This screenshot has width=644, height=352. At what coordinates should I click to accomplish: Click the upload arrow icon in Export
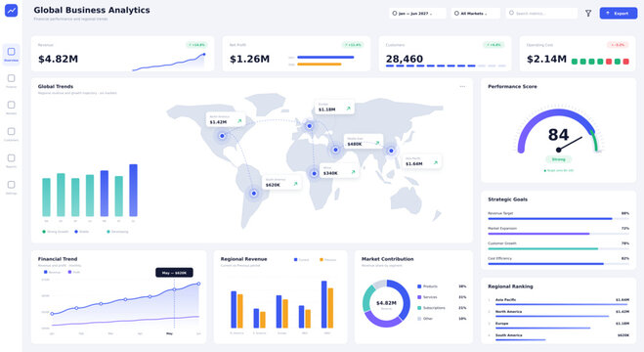(x=608, y=13)
